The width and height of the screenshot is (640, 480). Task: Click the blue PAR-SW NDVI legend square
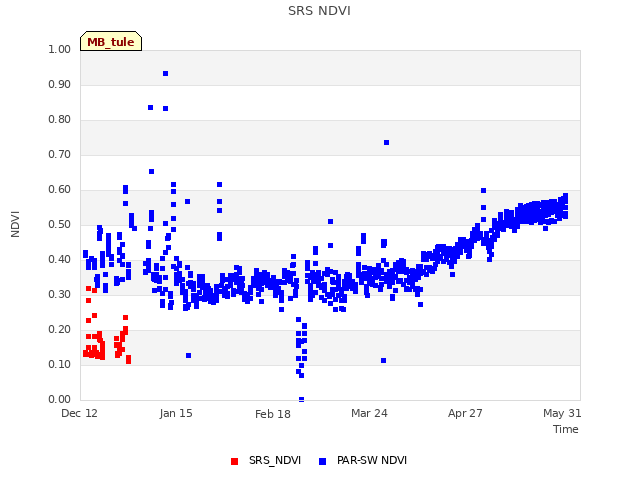pos(322,461)
